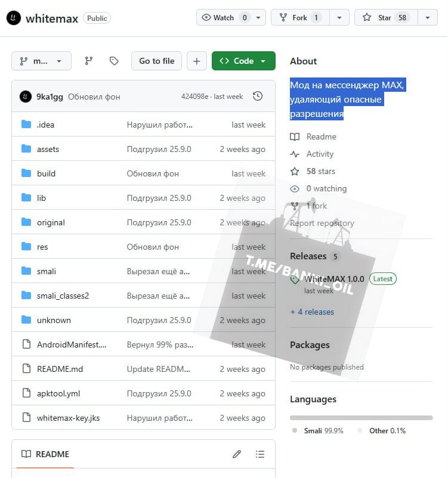Open the whitemax repository name link
Viewport: 448px width, 478px height.
[x=52, y=18]
